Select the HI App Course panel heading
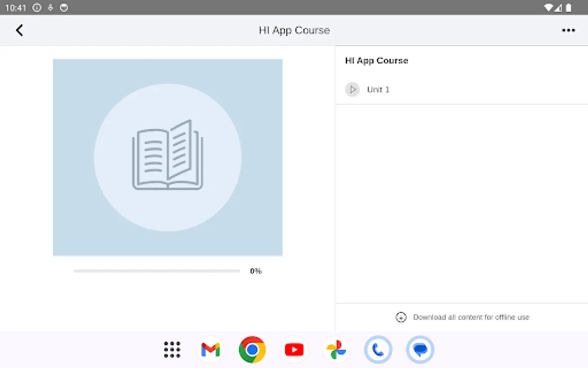 click(376, 61)
